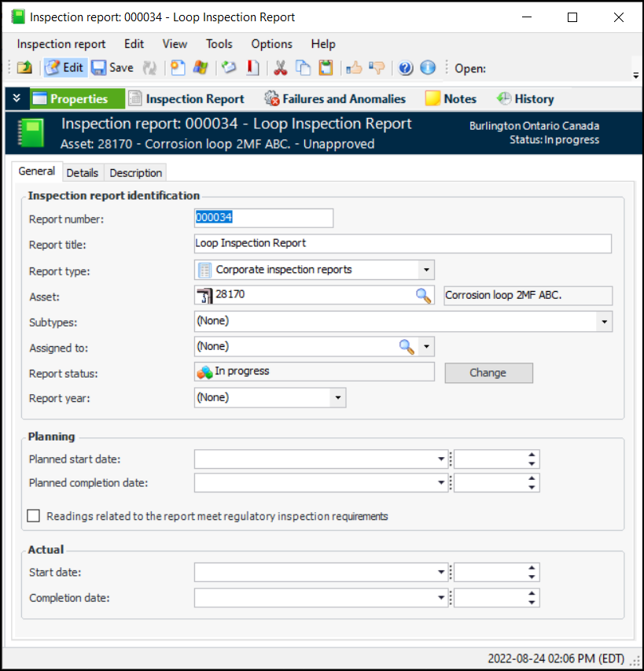Click the scissors cut icon
The width and height of the screenshot is (644, 671).
coord(280,68)
